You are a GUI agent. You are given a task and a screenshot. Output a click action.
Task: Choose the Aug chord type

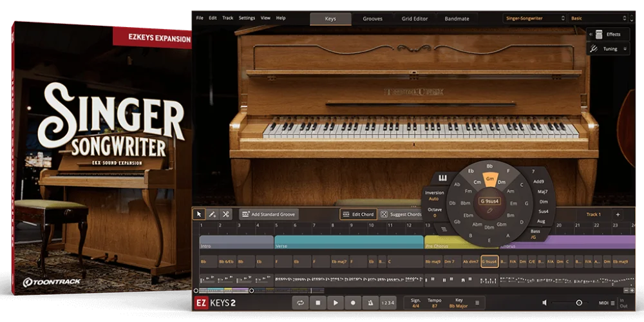point(541,222)
